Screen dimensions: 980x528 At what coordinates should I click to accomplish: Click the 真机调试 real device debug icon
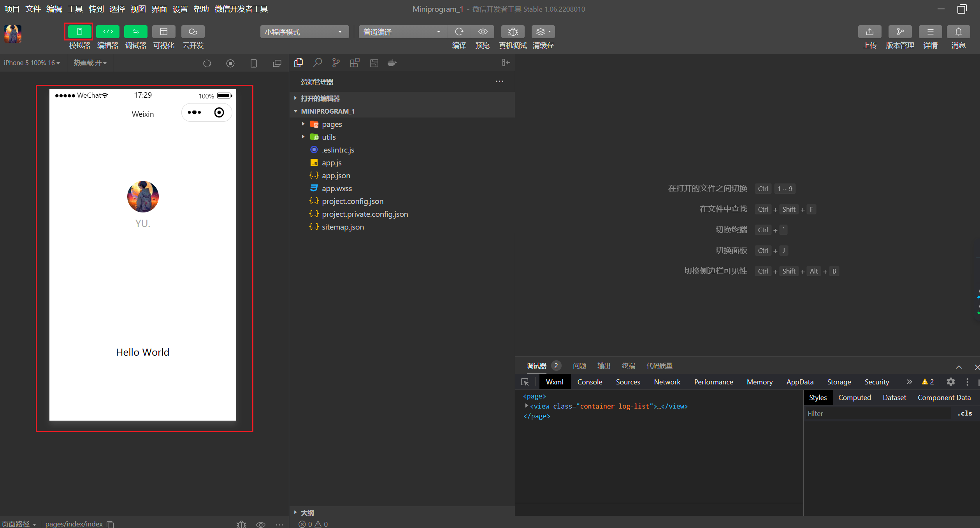(x=513, y=32)
